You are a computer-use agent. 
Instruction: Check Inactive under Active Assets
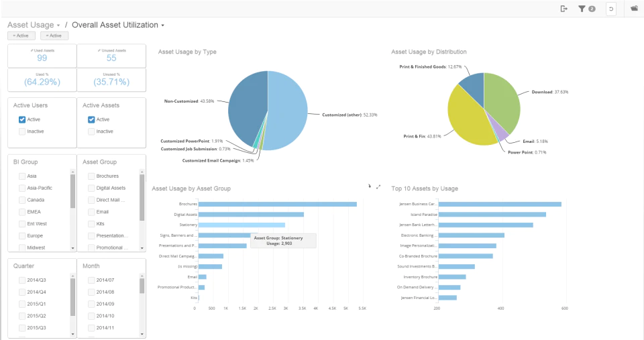pos(91,131)
